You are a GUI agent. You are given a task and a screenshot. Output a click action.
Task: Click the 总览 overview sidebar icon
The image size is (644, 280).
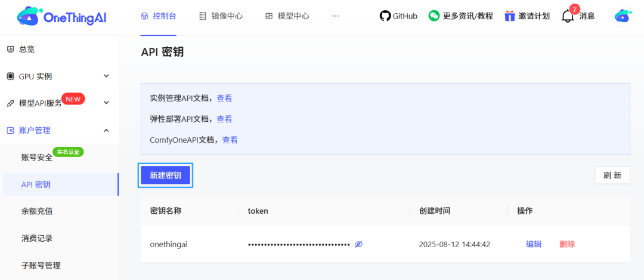tap(10, 49)
